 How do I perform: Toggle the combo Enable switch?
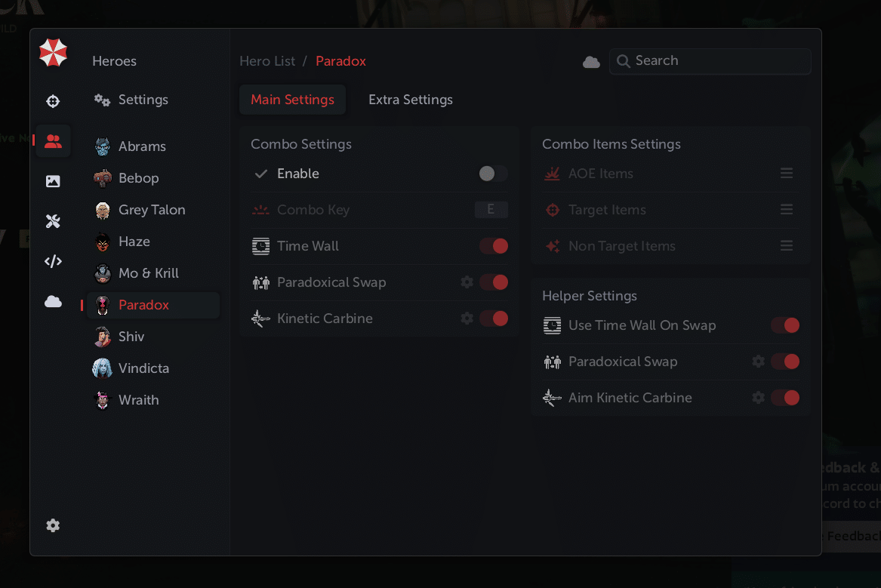[x=493, y=174]
